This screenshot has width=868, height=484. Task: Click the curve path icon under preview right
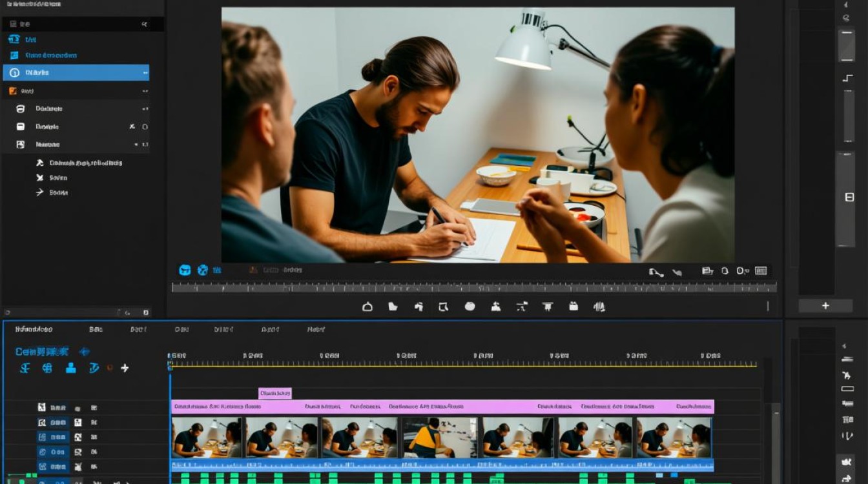tap(656, 272)
